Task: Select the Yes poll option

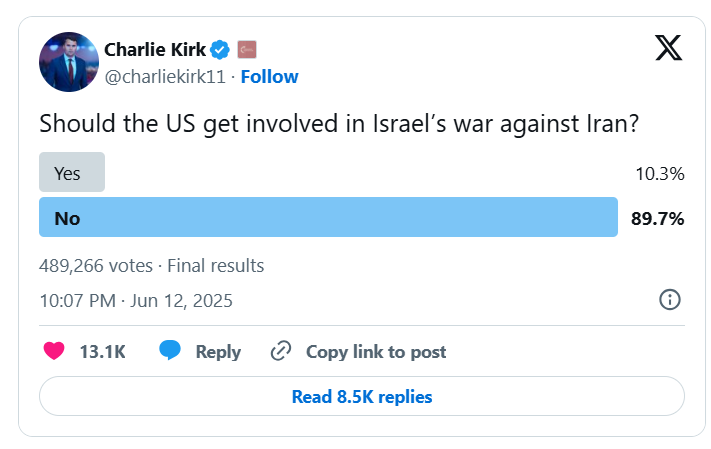Action: (72, 172)
